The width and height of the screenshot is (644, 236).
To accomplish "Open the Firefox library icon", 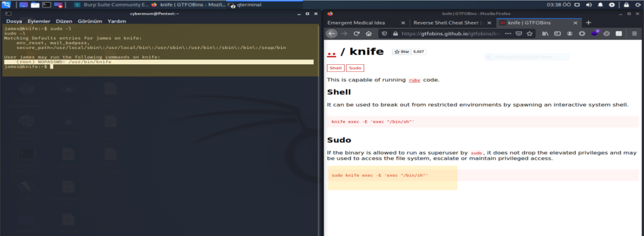I will 545,33.
